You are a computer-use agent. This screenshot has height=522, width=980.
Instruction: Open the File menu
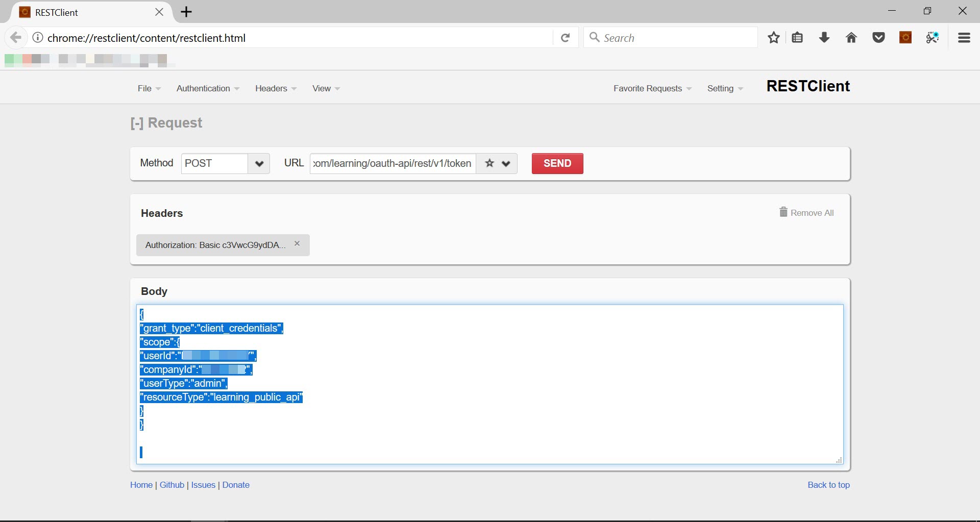pos(149,88)
